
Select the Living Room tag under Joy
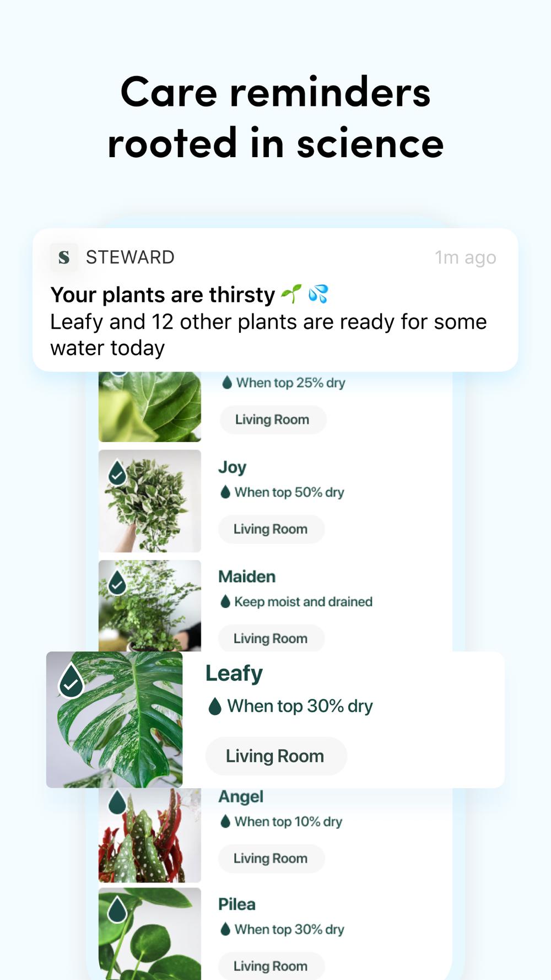point(271,529)
